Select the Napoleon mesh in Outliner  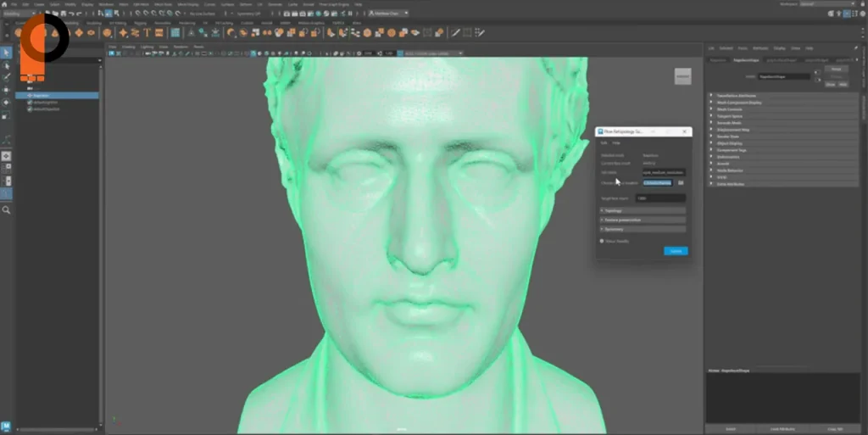(42, 95)
